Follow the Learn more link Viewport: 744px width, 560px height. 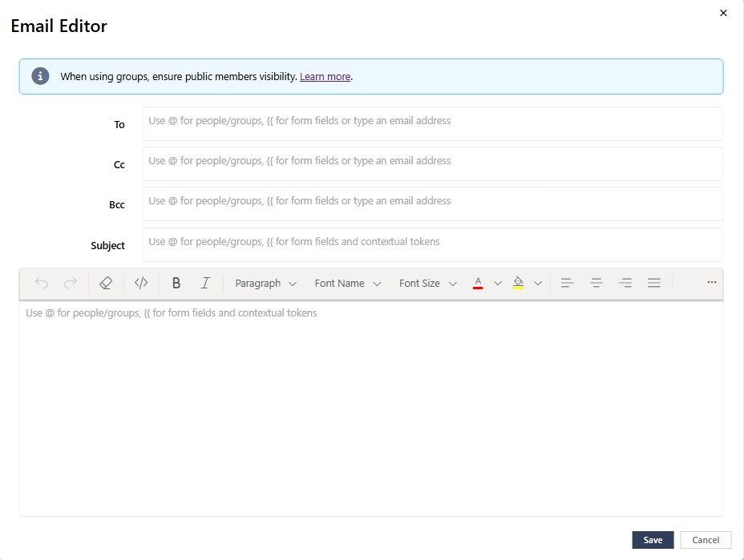tap(325, 77)
